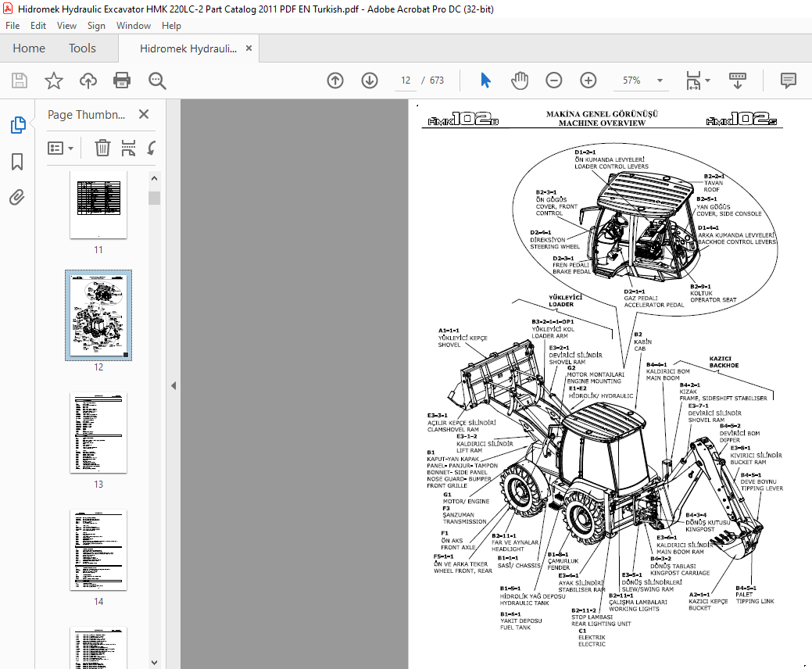Close the Page Thumbnails panel
812x669 pixels.
point(144,114)
